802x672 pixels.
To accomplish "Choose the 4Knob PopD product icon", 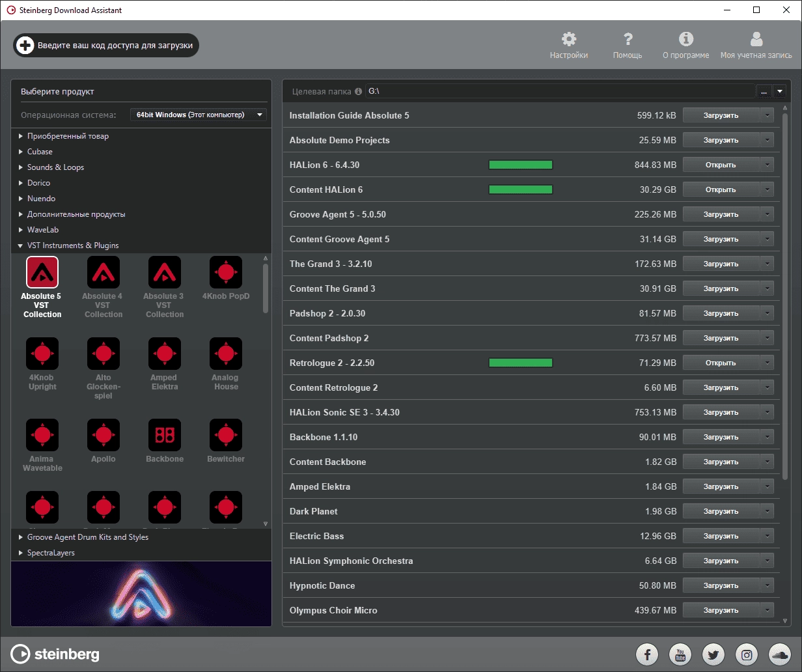I will coord(226,272).
